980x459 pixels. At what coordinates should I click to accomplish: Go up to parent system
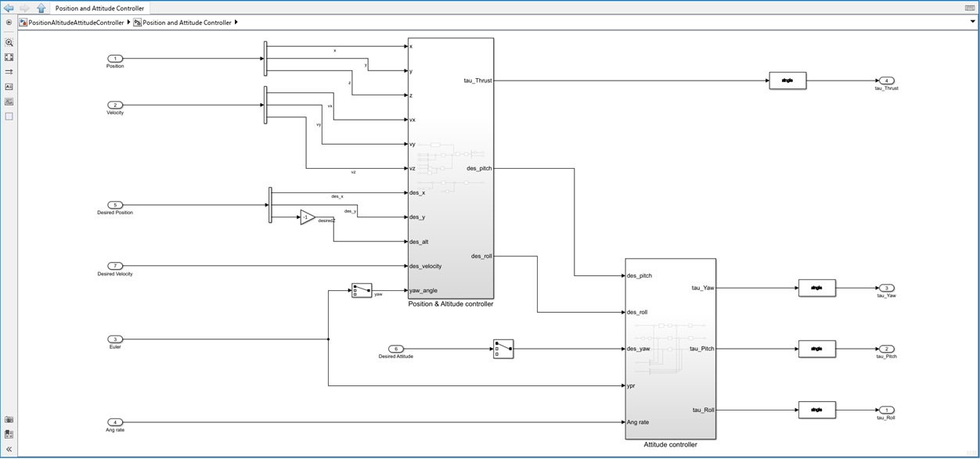(x=41, y=8)
